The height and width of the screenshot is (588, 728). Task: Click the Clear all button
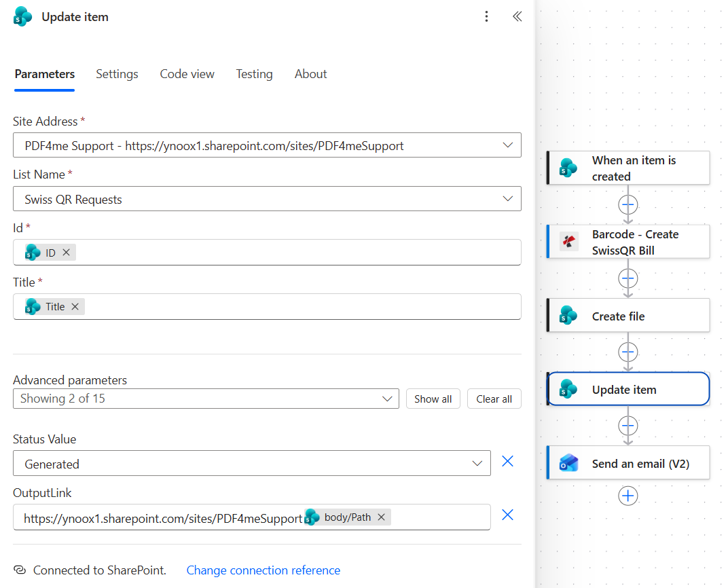[x=494, y=399]
